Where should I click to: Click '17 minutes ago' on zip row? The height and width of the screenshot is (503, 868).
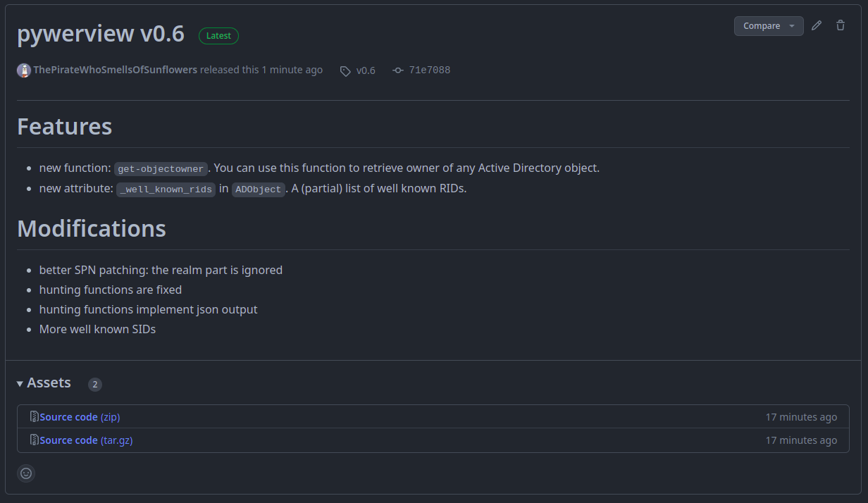click(x=801, y=417)
